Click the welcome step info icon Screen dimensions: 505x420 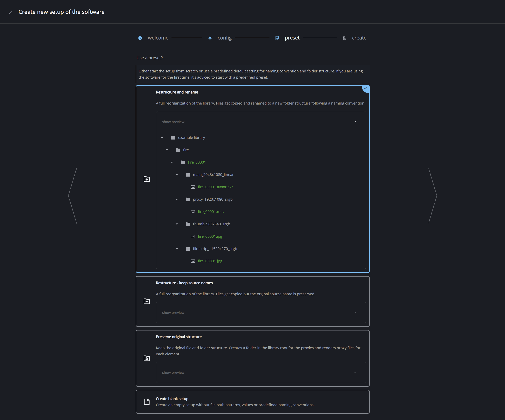click(140, 38)
